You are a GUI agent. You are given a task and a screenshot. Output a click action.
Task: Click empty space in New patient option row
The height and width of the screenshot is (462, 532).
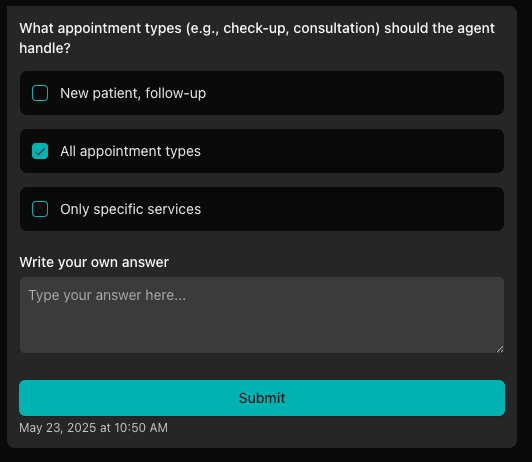[x=353, y=93]
